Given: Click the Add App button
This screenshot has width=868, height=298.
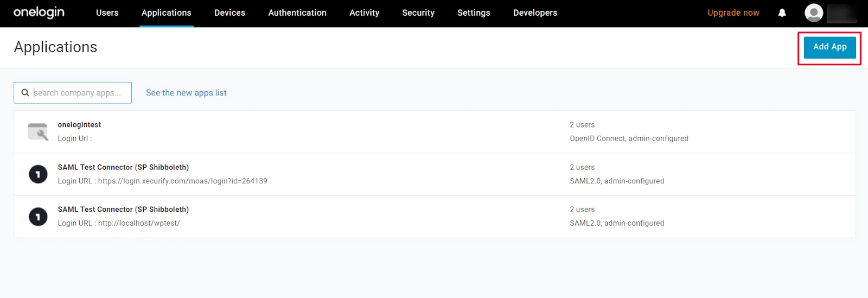Looking at the screenshot, I should point(829,47).
